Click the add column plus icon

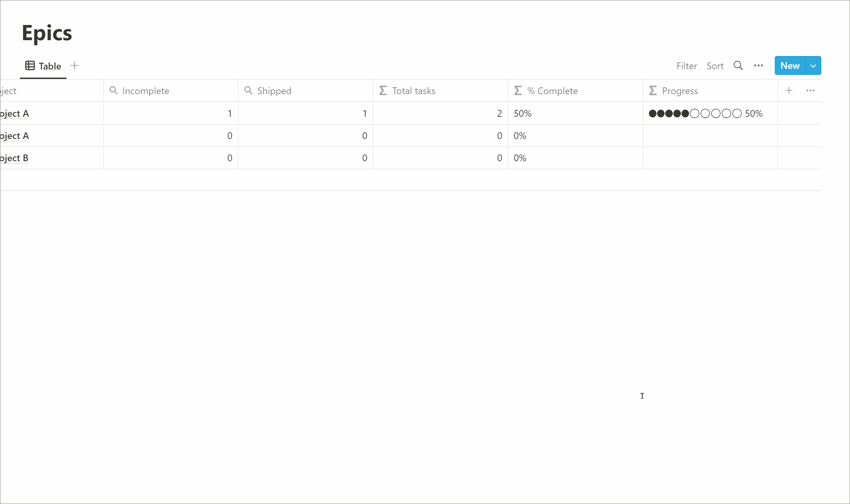tap(789, 91)
